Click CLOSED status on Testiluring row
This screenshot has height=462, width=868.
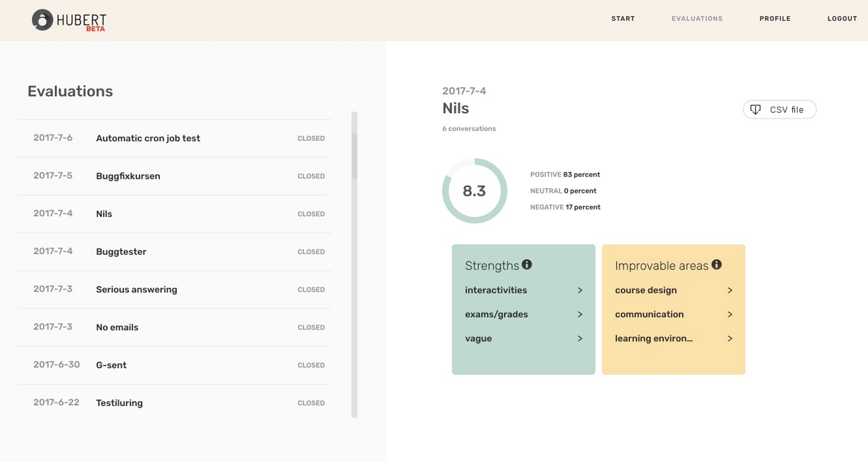click(x=311, y=403)
